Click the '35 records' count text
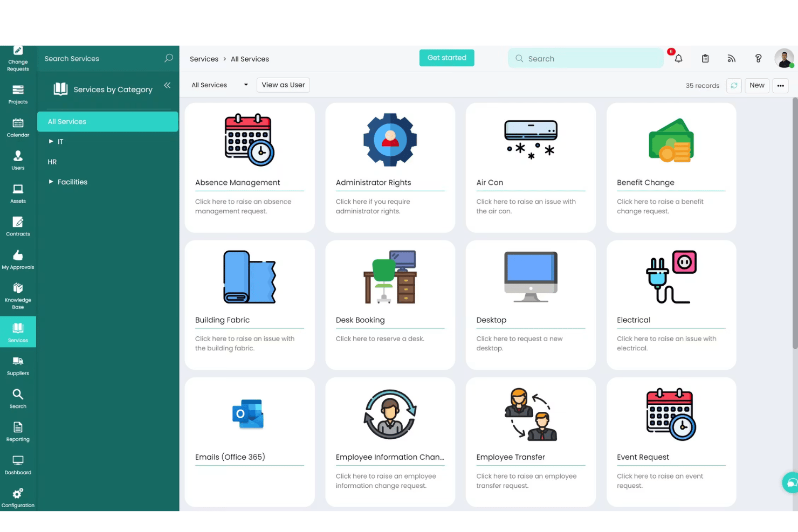The width and height of the screenshot is (798, 532). (702, 86)
